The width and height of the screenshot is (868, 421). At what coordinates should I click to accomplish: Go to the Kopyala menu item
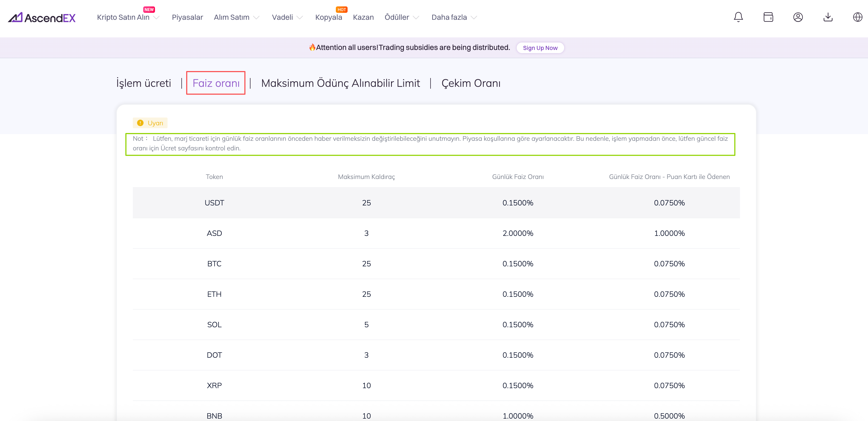click(x=328, y=18)
